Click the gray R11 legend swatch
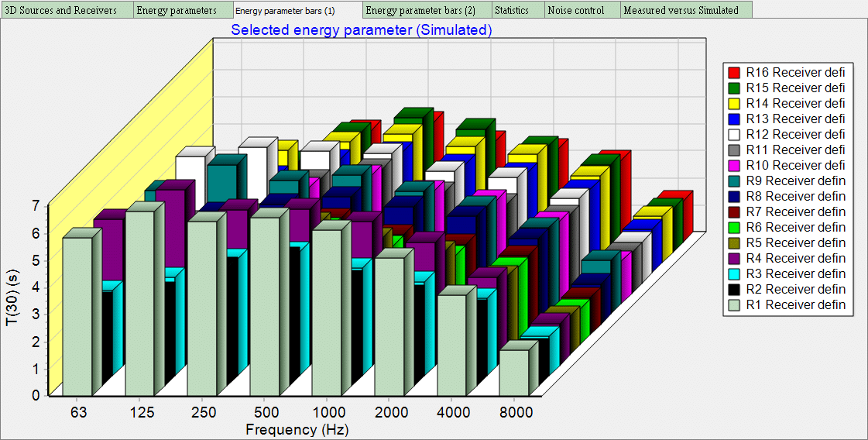The width and height of the screenshot is (868, 440). (734, 150)
